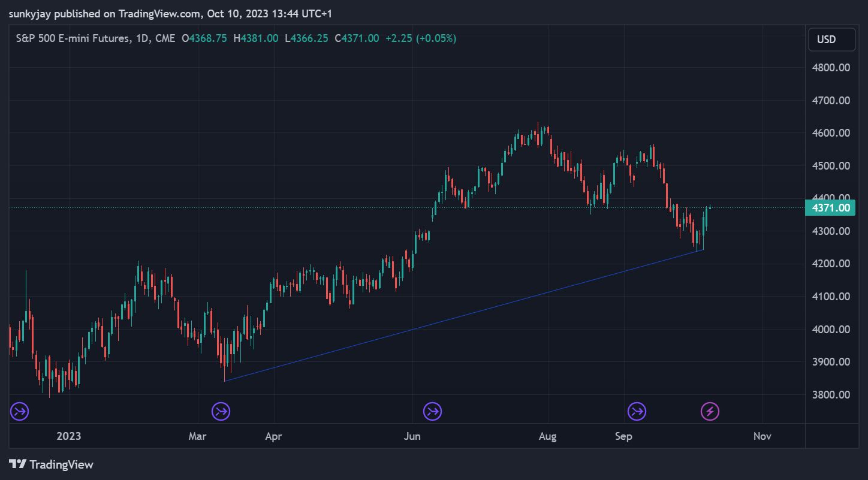Click the contract rollover icon near Sep
The image size is (868, 480).
click(x=637, y=412)
